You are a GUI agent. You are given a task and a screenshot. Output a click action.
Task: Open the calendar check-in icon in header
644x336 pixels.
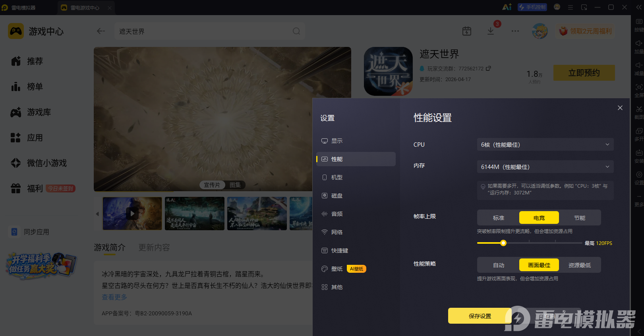[x=467, y=31]
